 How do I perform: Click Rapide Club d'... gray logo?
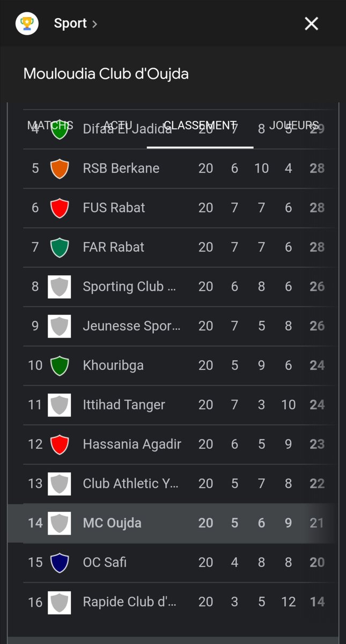60,602
